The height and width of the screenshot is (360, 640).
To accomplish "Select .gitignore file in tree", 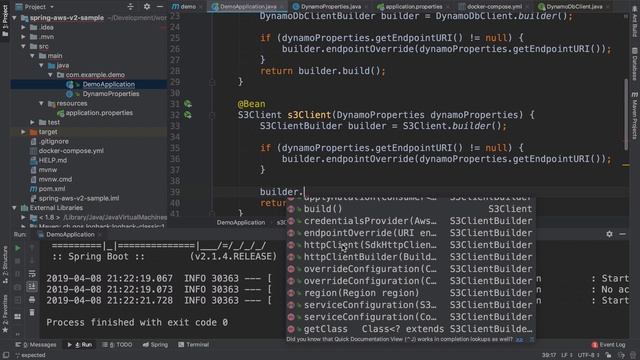I will [x=53, y=141].
